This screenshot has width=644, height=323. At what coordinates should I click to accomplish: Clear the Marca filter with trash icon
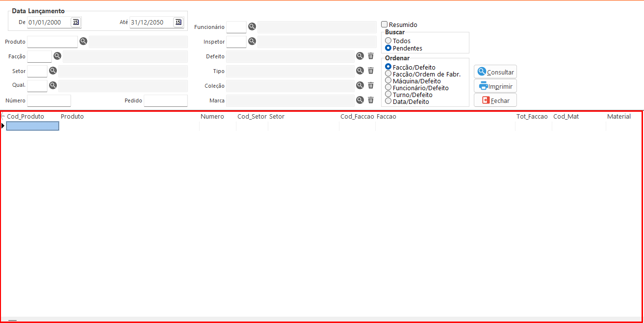click(x=371, y=100)
